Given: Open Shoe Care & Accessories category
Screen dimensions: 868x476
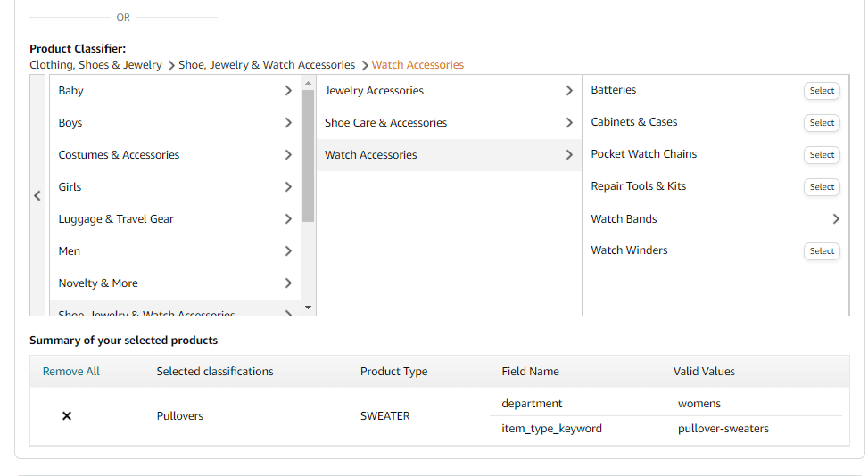Looking at the screenshot, I should click(386, 123).
